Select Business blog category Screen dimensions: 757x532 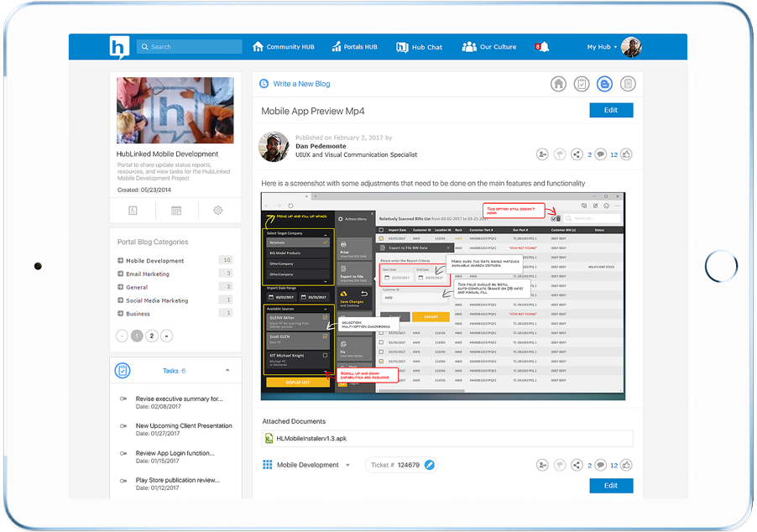138,314
